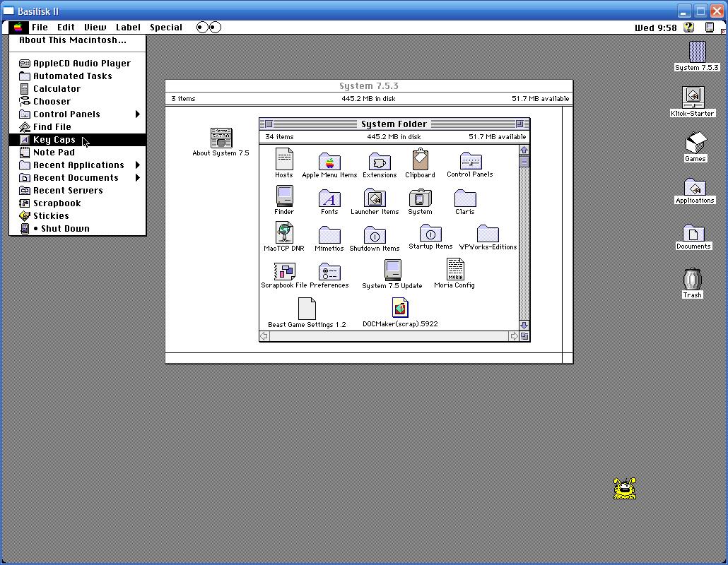Choose Find File from Apple menu

click(78, 127)
